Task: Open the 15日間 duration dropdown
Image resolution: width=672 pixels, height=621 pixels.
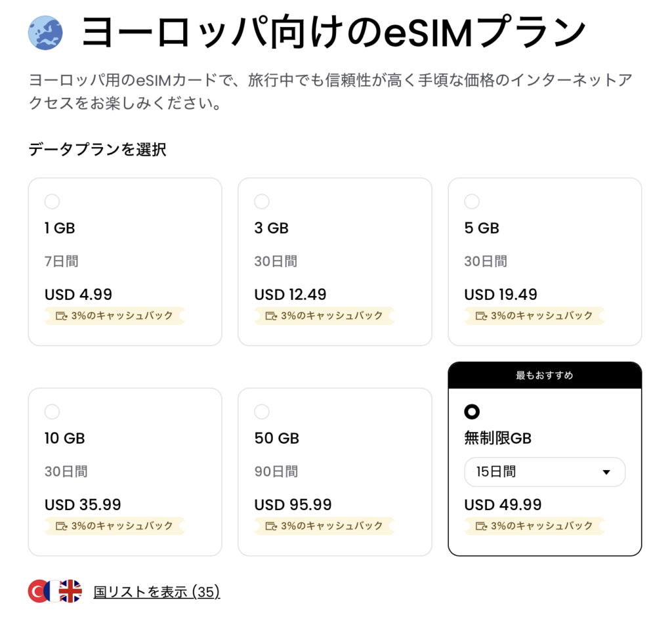Action: tap(545, 472)
